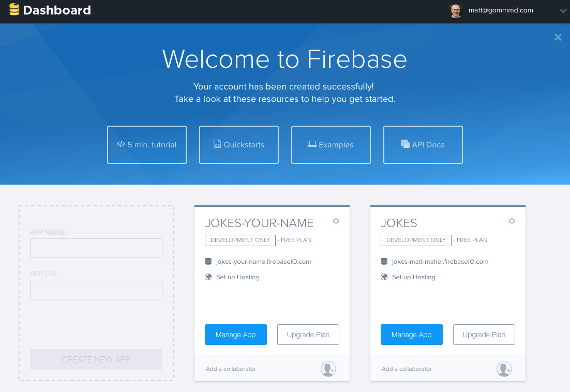The image size is (570, 392).
Task: Click Manage App on the JOKES card
Action: tap(412, 335)
